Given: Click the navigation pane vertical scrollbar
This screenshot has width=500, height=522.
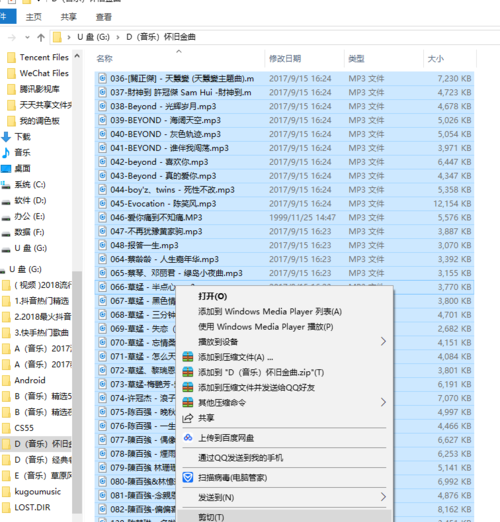Looking at the screenshot, I should click(x=77, y=392).
